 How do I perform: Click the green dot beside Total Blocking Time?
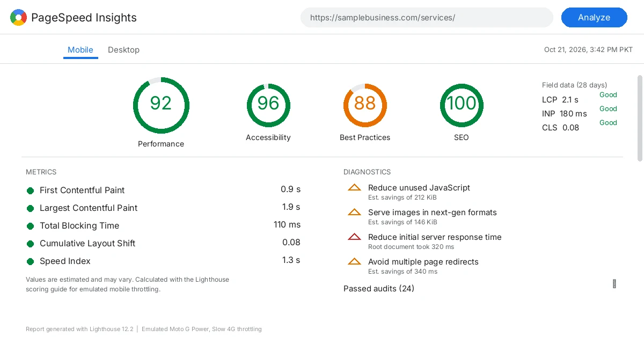(x=30, y=226)
